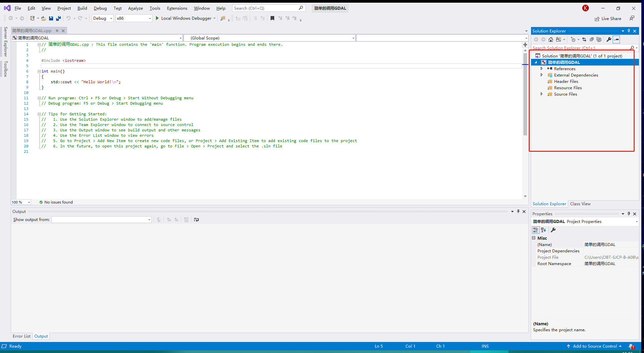
Task: Pin the 简单的调用GDAL.cpp editor tab
Action: pos(57,31)
